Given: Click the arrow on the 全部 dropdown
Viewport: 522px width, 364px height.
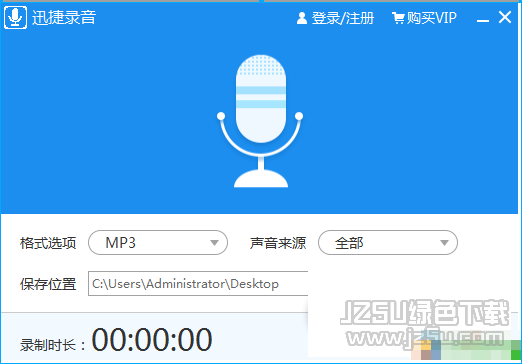Looking at the screenshot, I should point(444,243).
